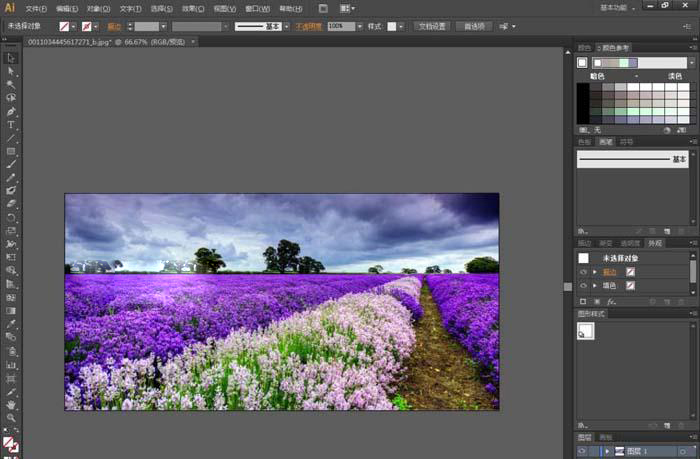Viewport: 700px width, 459px height.
Task: Select the Magic Wand tool
Action: (x=11, y=84)
